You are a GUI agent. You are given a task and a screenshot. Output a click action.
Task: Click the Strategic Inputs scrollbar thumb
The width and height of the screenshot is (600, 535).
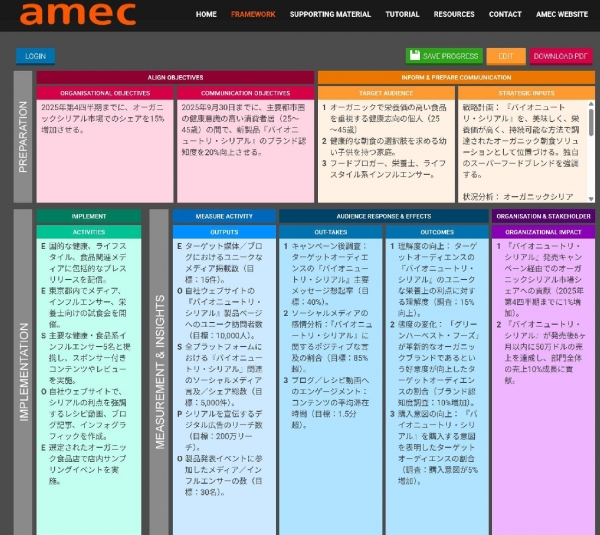tap(591, 122)
